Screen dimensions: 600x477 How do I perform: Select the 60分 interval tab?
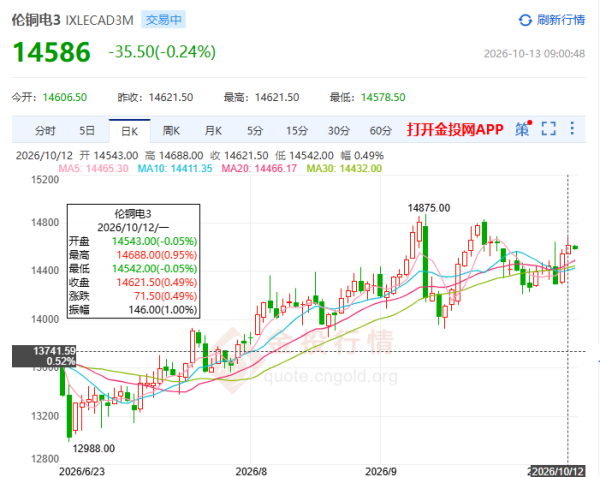point(380,131)
